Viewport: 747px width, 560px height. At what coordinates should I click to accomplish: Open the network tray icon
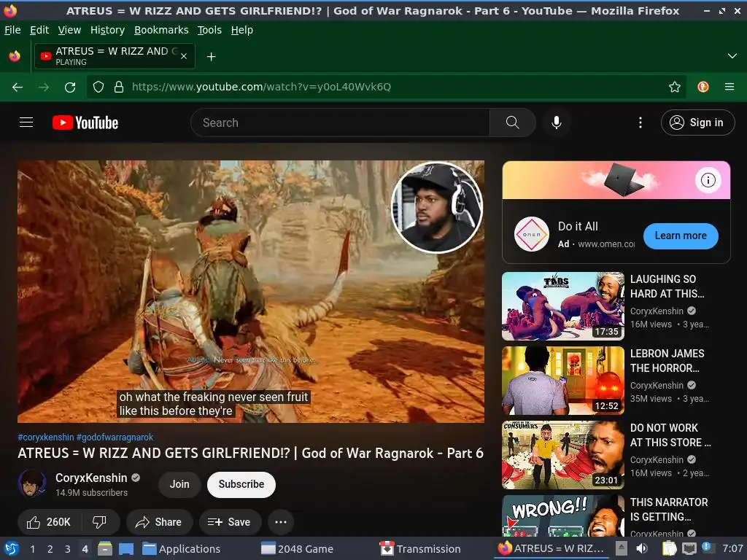click(689, 548)
